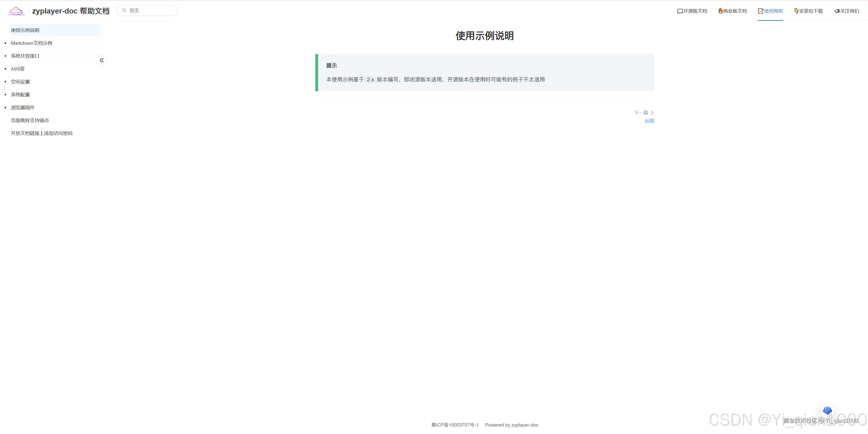Open 开源版文档 from top navigation

click(692, 11)
